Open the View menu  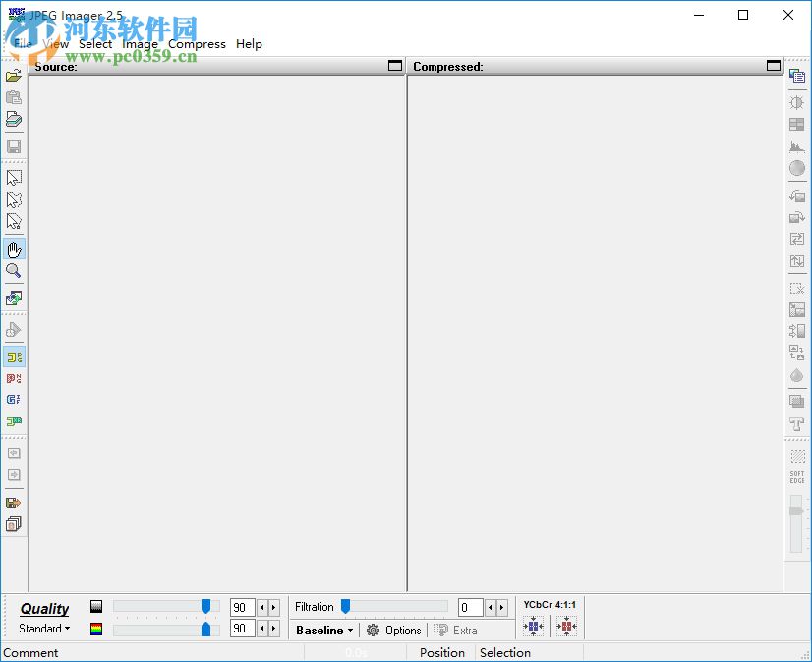click(55, 44)
